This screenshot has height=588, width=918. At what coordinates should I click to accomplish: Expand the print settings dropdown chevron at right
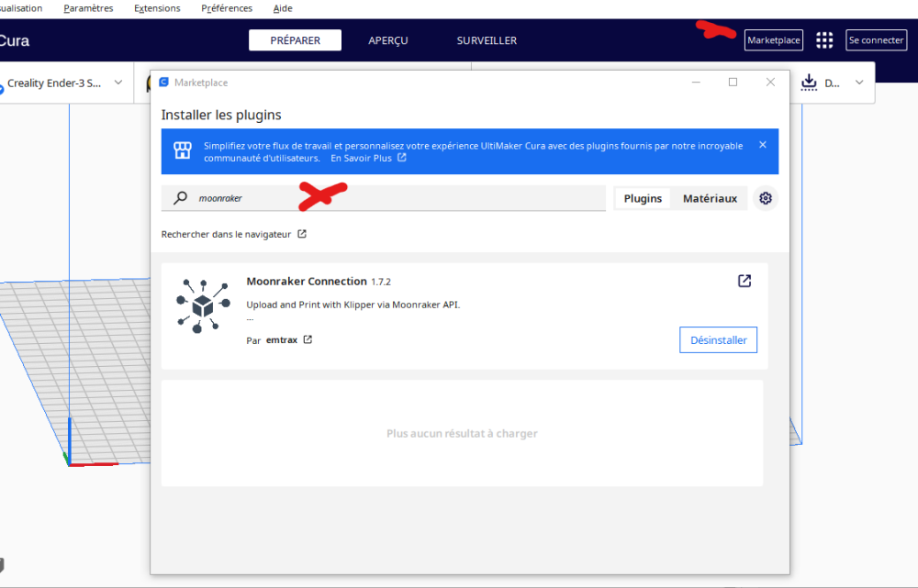point(859,83)
